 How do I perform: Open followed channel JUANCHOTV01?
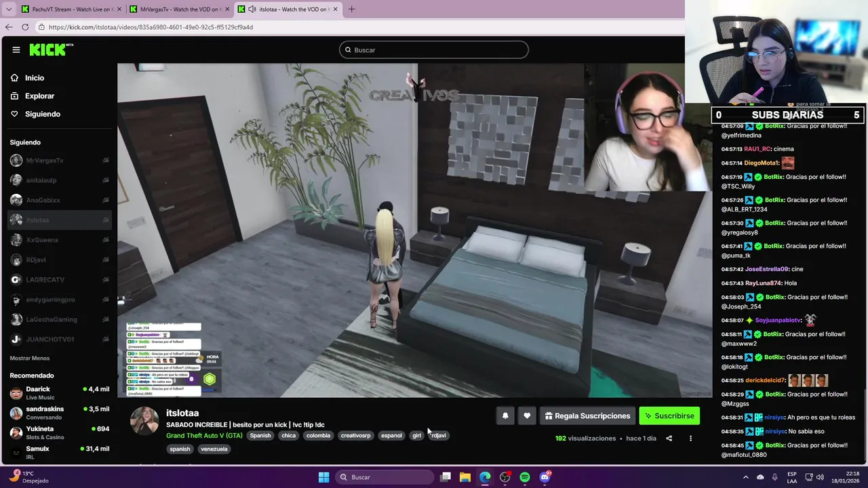click(x=59, y=339)
